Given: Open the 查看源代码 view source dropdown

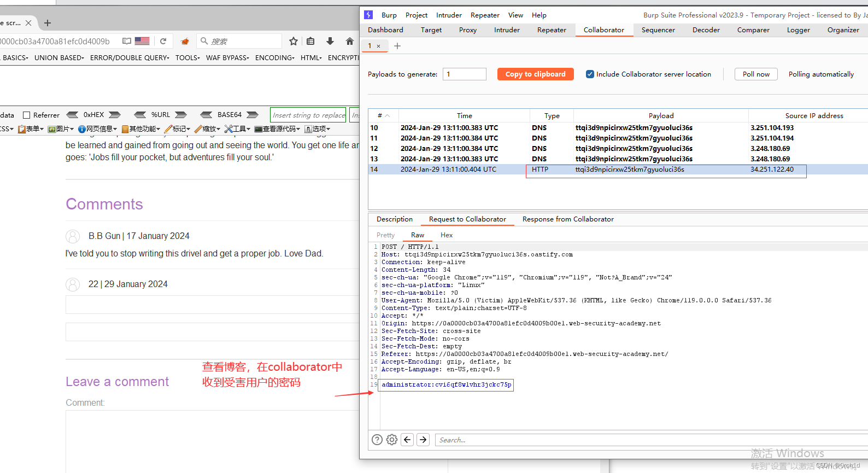Looking at the screenshot, I should 277,129.
